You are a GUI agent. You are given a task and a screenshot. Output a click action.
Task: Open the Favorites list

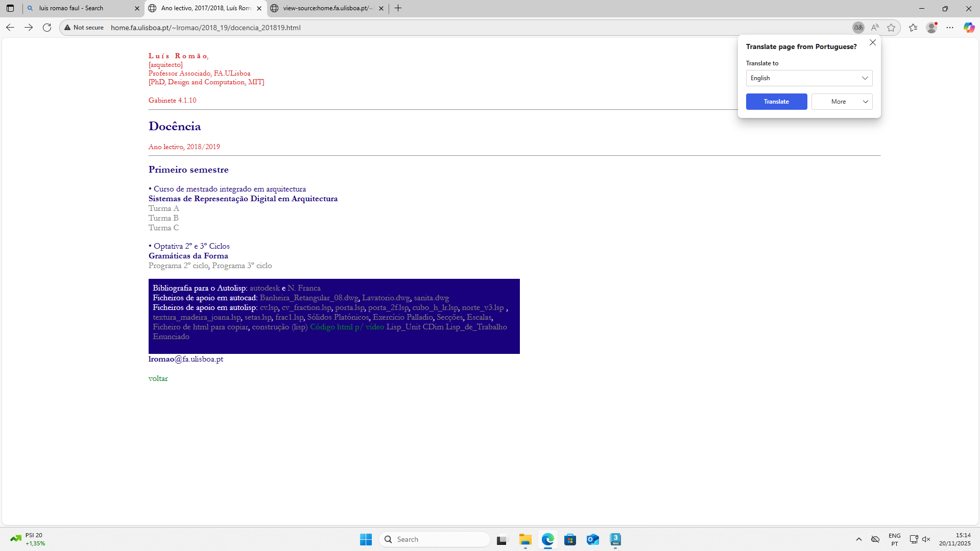click(913, 28)
